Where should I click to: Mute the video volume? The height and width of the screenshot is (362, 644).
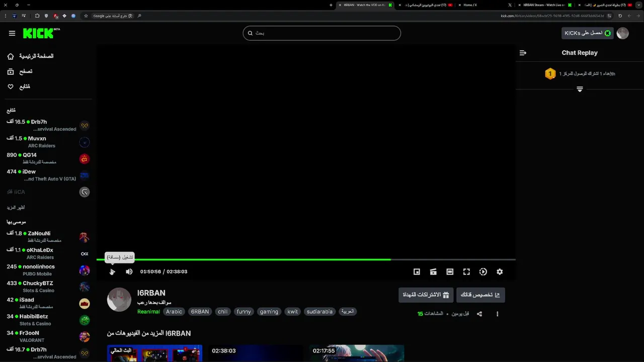pos(129,271)
